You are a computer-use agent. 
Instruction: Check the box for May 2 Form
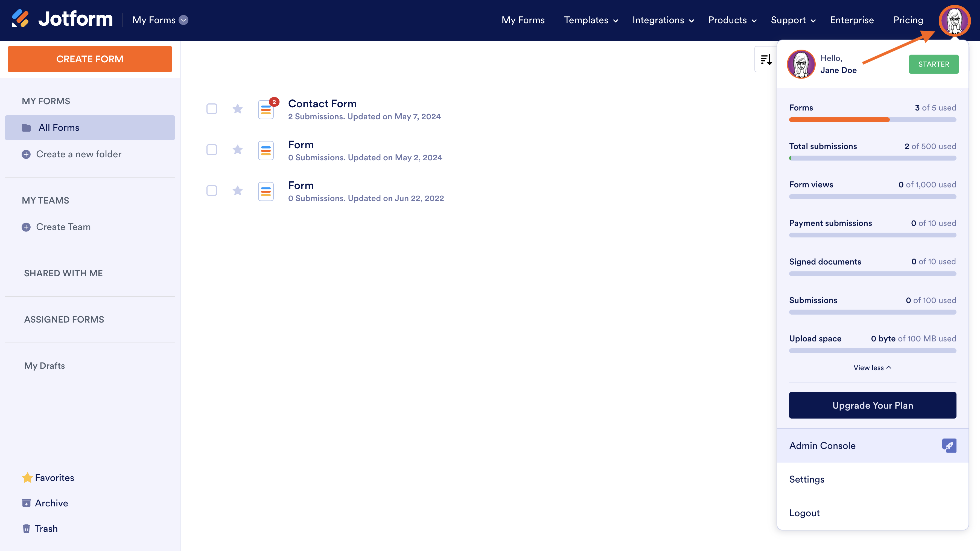(212, 150)
